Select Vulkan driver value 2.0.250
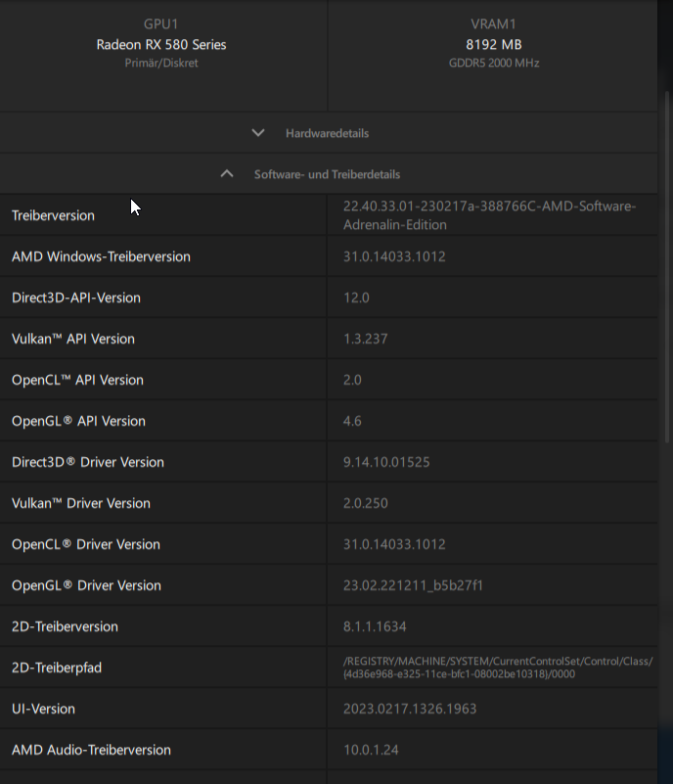This screenshot has height=784, width=673. [365, 503]
